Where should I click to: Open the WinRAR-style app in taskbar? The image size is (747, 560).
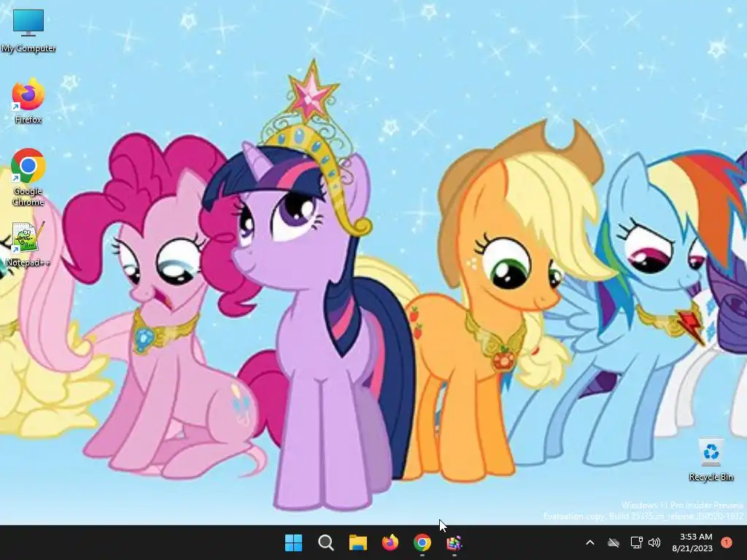(454, 542)
